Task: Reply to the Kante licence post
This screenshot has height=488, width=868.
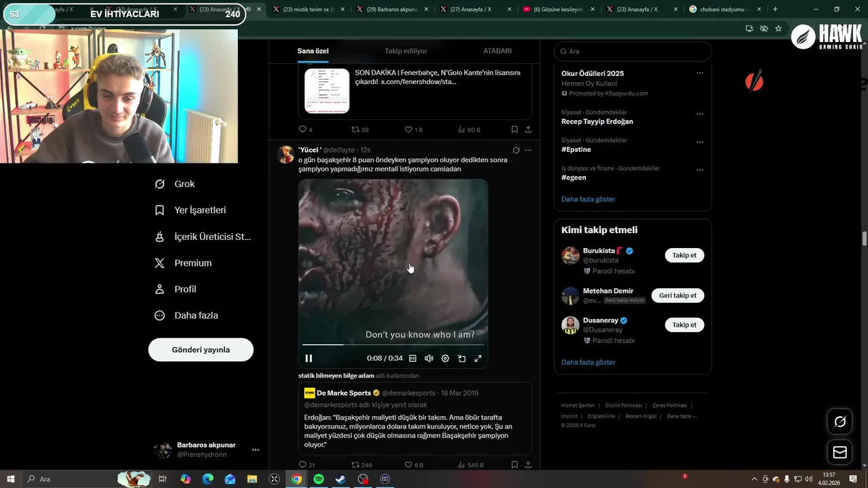Action: pyautogui.click(x=306, y=129)
